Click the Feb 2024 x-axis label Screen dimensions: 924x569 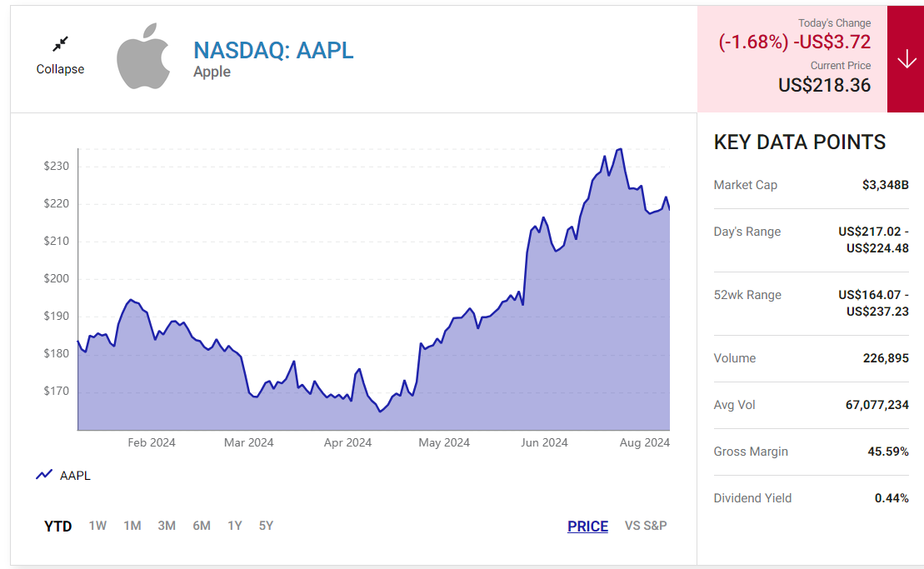152,442
